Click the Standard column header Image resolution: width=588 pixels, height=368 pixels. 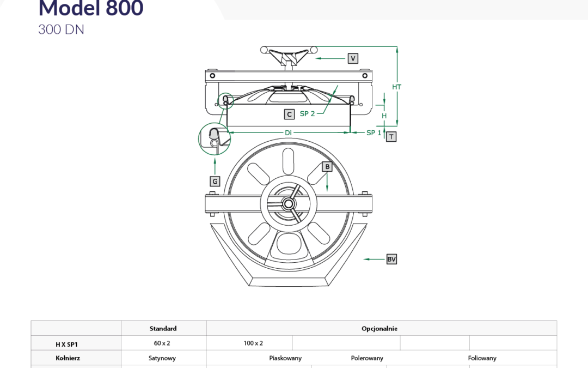tap(163, 328)
